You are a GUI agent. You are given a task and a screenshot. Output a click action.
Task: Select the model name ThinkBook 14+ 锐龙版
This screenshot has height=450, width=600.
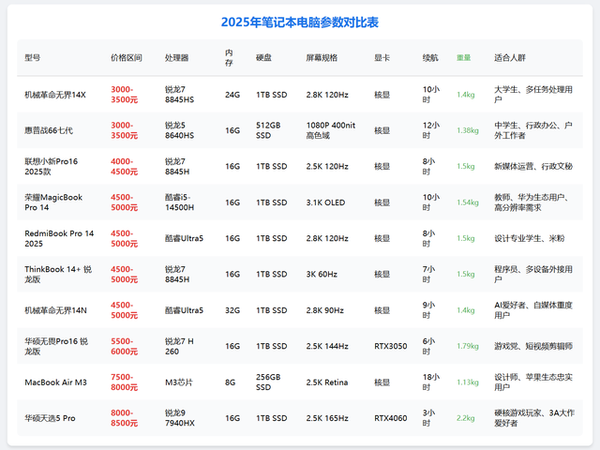coord(58,274)
